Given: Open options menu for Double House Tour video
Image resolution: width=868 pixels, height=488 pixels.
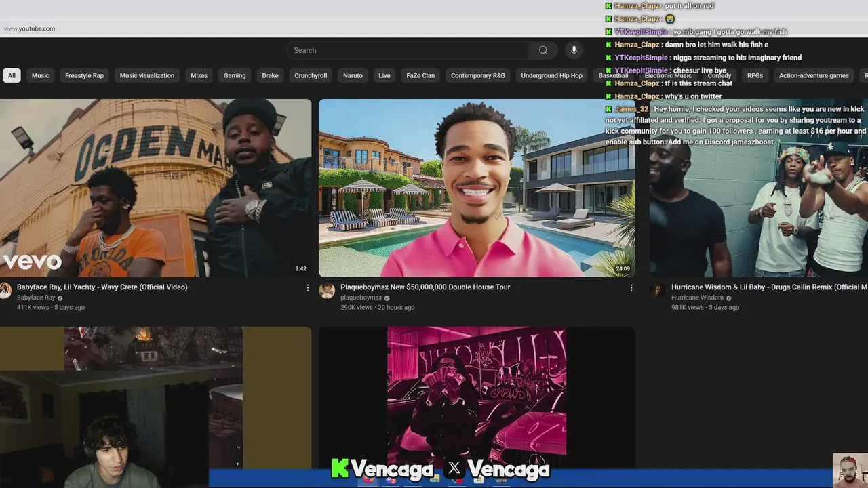Looking at the screenshot, I should click(631, 288).
